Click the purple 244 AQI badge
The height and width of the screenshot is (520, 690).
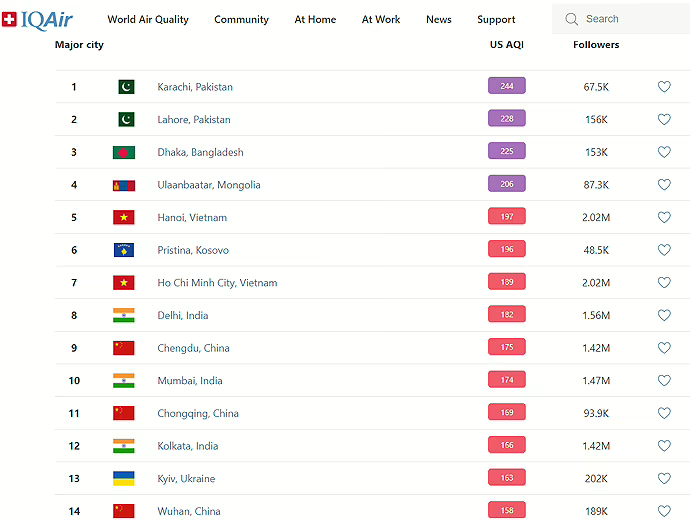point(506,86)
